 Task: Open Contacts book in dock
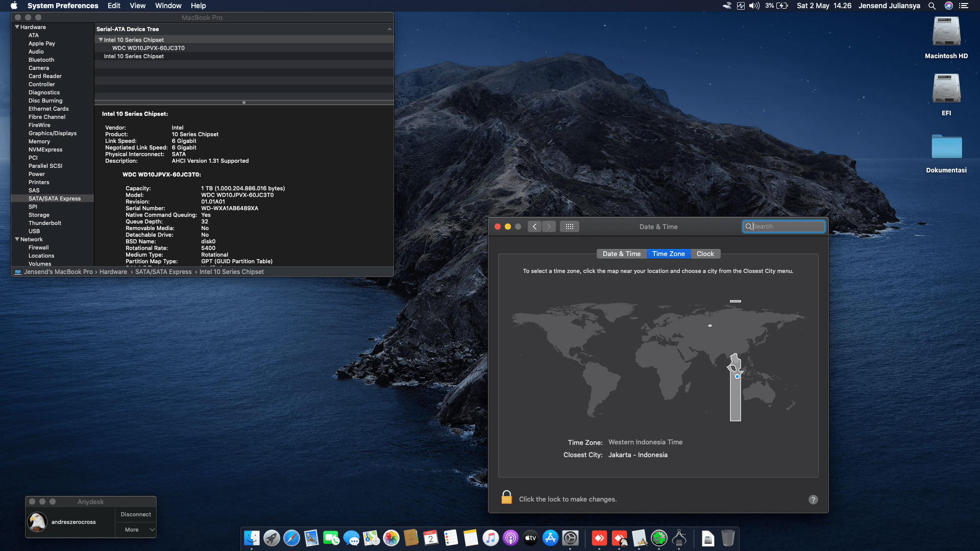(x=411, y=538)
